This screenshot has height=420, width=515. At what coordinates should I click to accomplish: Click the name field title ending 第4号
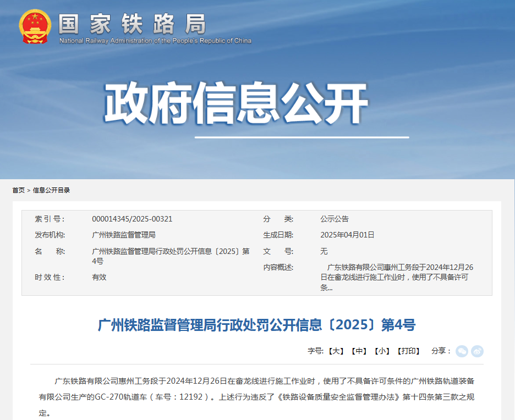(x=171, y=256)
